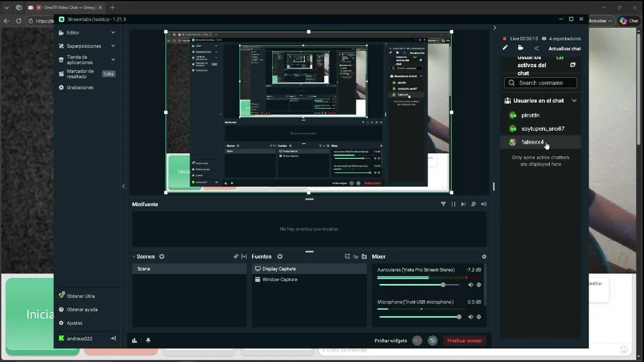The image size is (644, 362).
Task: Open the dashboard stats bar-chart icon
Action: coord(134,340)
